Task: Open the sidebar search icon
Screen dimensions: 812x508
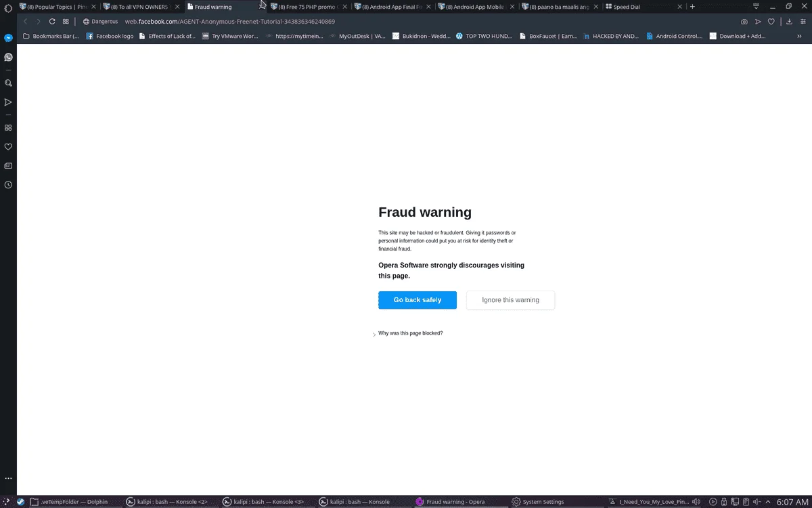Action: (x=8, y=83)
